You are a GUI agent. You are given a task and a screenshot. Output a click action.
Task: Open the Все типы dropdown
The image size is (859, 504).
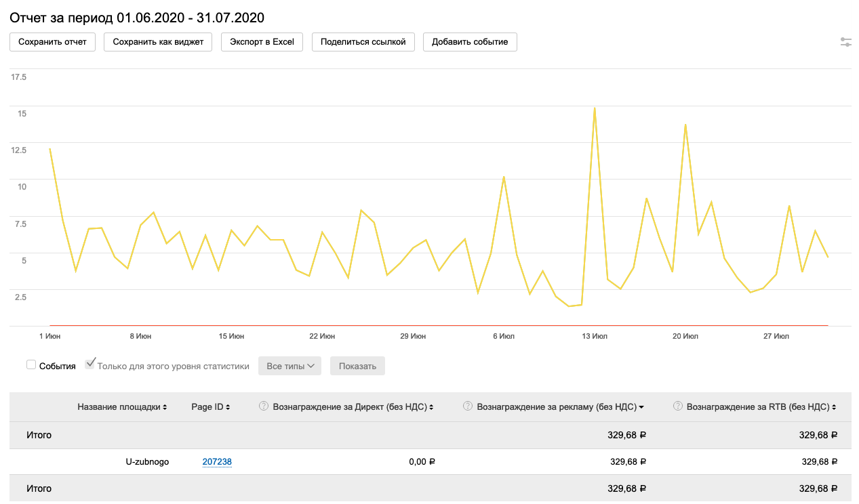tap(291, 366)
